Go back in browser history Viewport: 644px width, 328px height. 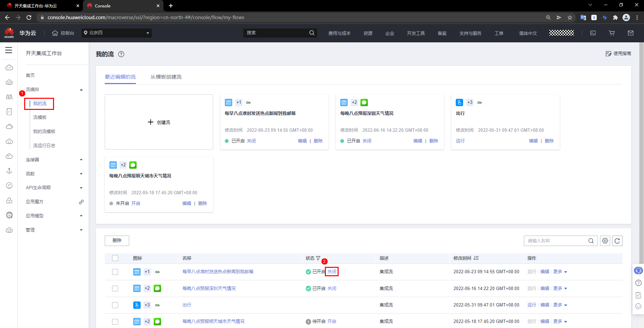[x=7, y=17]
